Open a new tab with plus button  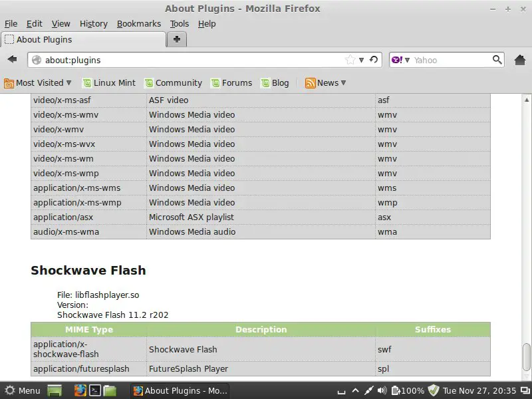(x=177, y=39)
